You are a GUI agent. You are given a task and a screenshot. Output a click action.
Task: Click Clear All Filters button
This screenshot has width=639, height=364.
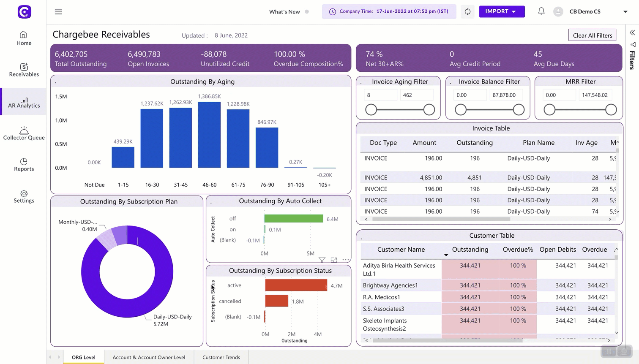pyautogui.click(x=593, y=35)
